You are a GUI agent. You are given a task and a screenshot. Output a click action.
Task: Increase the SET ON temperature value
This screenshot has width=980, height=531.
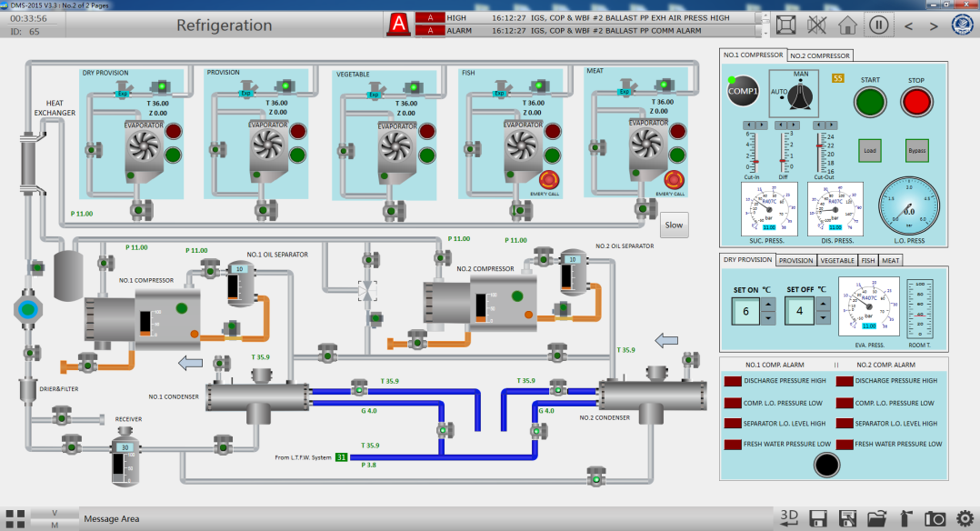pos(768,305)
